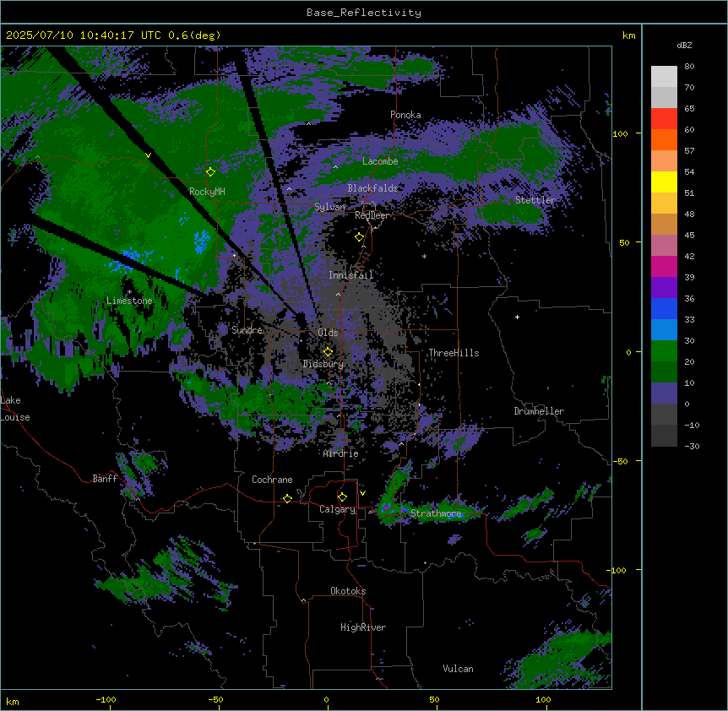This screenshot has height=711, width=728.
Task: Click the km unit label at bottom left
Action: [x=13, y=702]
